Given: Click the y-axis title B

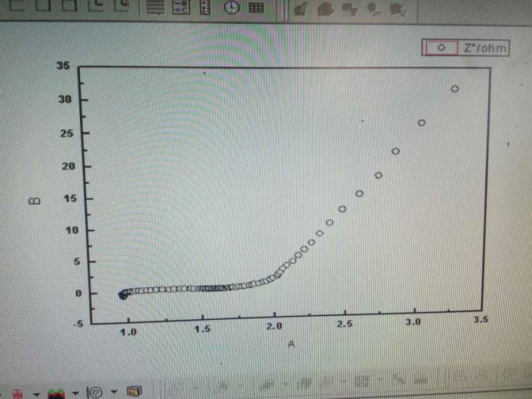Looking at the screenshot, I should click(34, 201).
